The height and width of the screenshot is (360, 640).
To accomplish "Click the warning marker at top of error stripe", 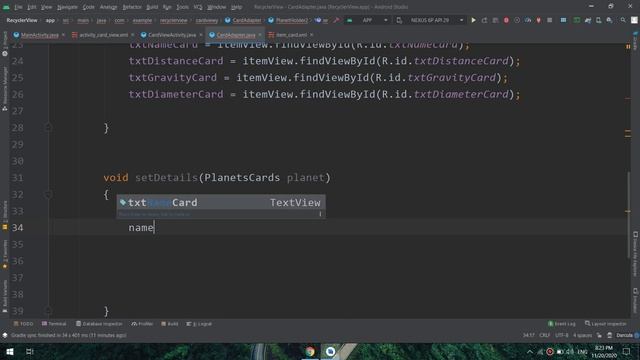I will point(628,47).
